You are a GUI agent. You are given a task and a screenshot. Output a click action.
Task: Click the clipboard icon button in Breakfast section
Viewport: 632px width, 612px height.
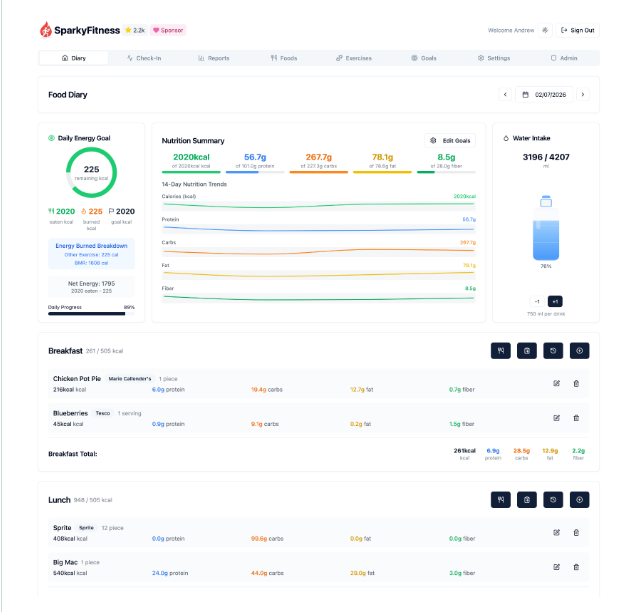tap(527, 351)
